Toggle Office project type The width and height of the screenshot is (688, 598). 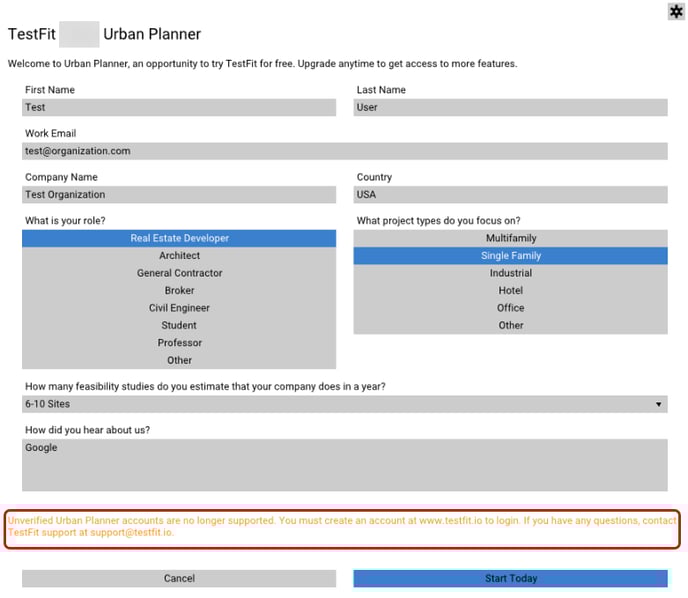510,308
